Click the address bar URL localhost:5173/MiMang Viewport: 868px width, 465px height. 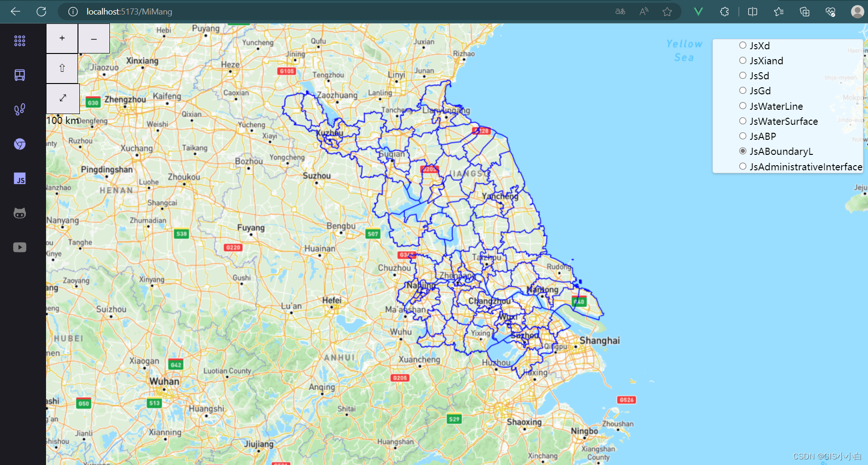click(x=129, y=12)
